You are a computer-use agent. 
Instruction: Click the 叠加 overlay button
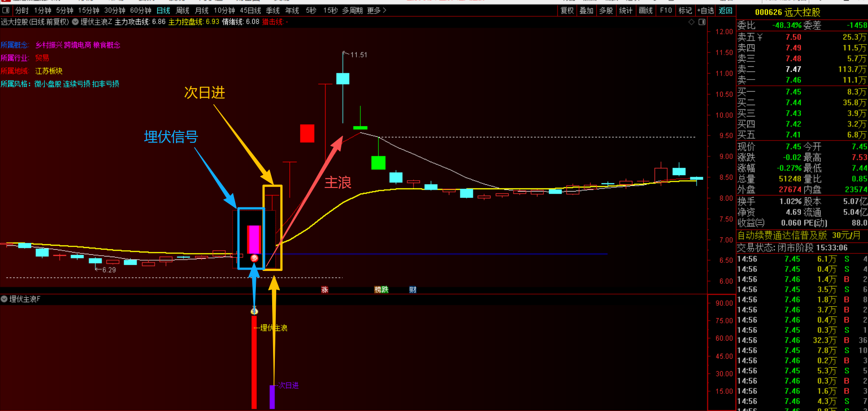coord(586,10)
